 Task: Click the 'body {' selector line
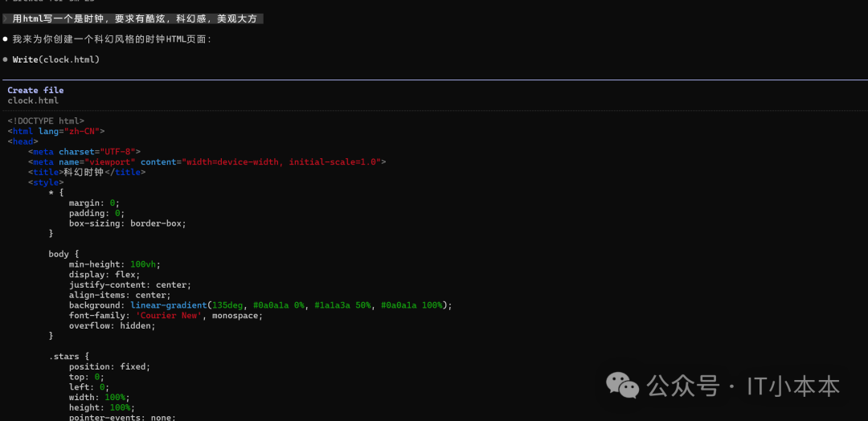63,254
